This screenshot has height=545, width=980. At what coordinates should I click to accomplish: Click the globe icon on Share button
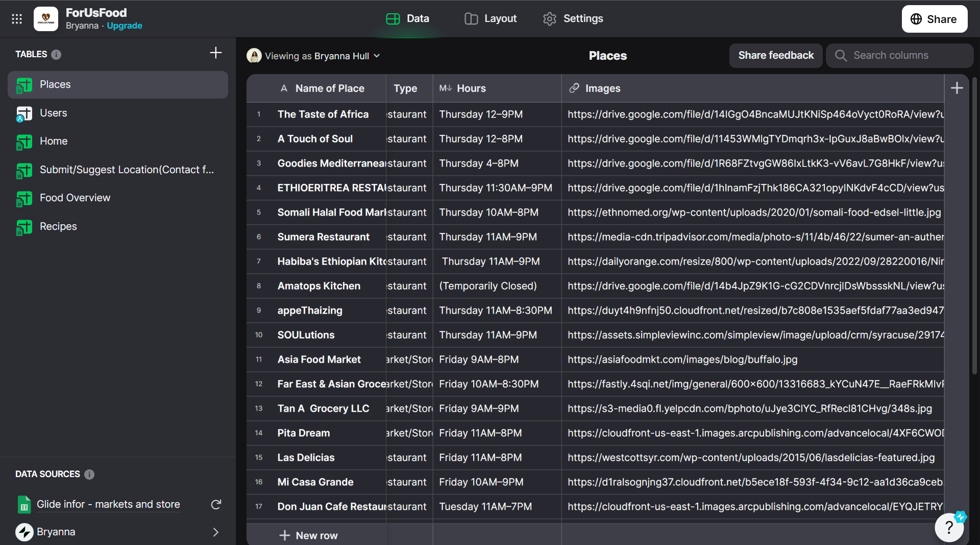916,19
